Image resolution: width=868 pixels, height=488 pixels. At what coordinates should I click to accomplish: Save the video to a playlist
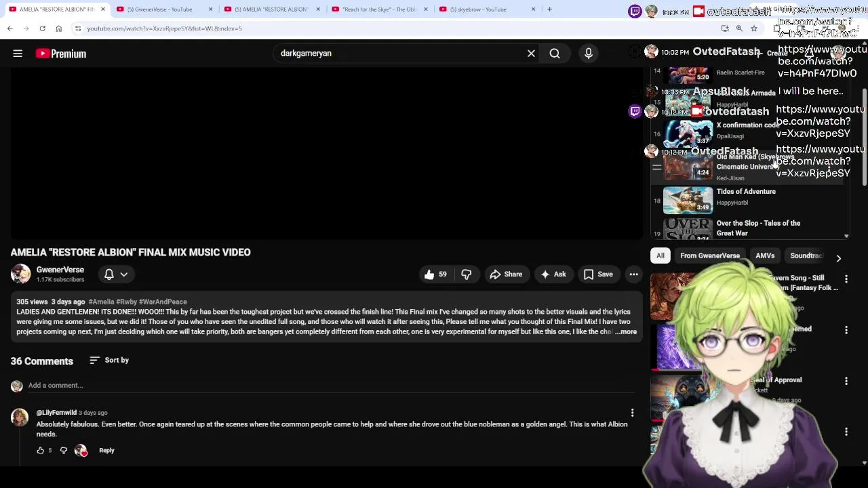[598, 274]
